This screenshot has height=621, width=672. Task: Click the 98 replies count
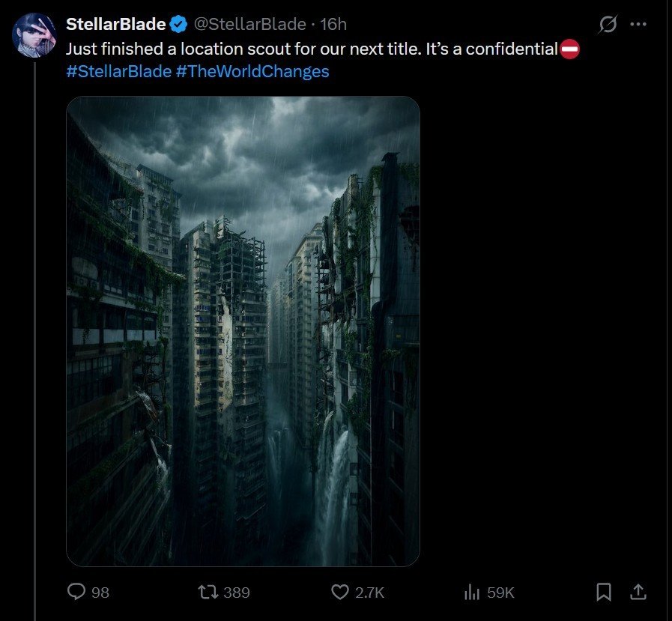tap(100, 593)
